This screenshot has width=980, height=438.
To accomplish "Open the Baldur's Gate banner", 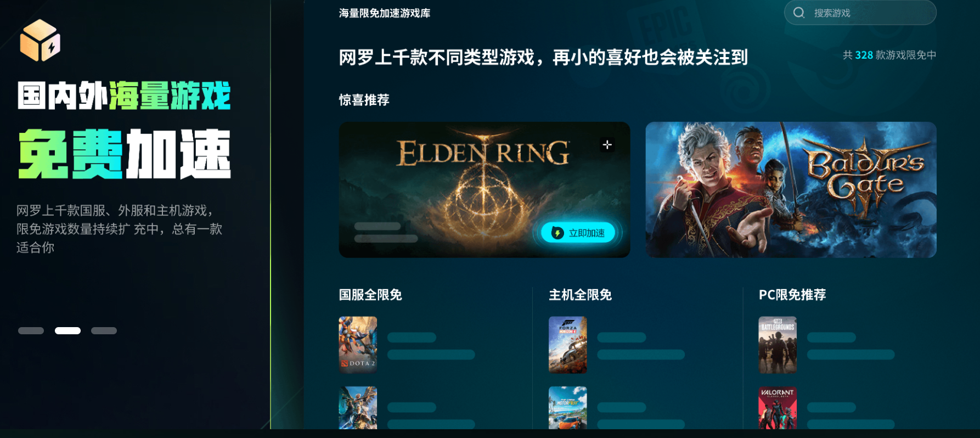I will [x=791, y=190].
